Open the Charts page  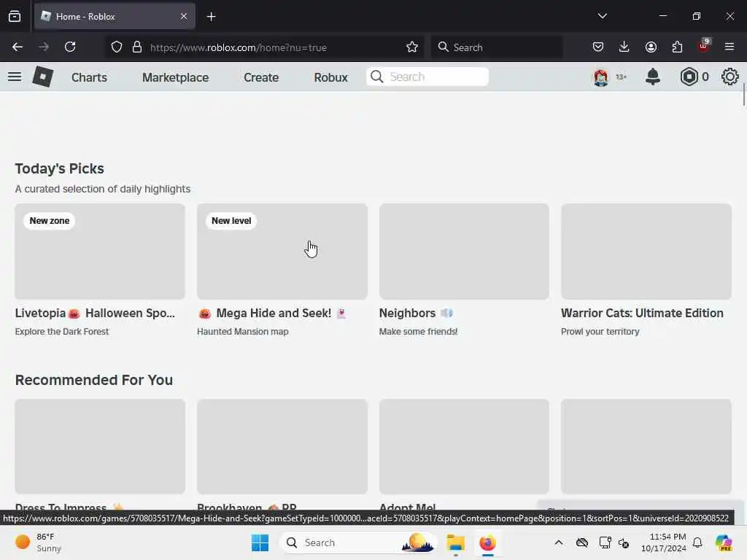pyautogui.click(x=89, y=77)
